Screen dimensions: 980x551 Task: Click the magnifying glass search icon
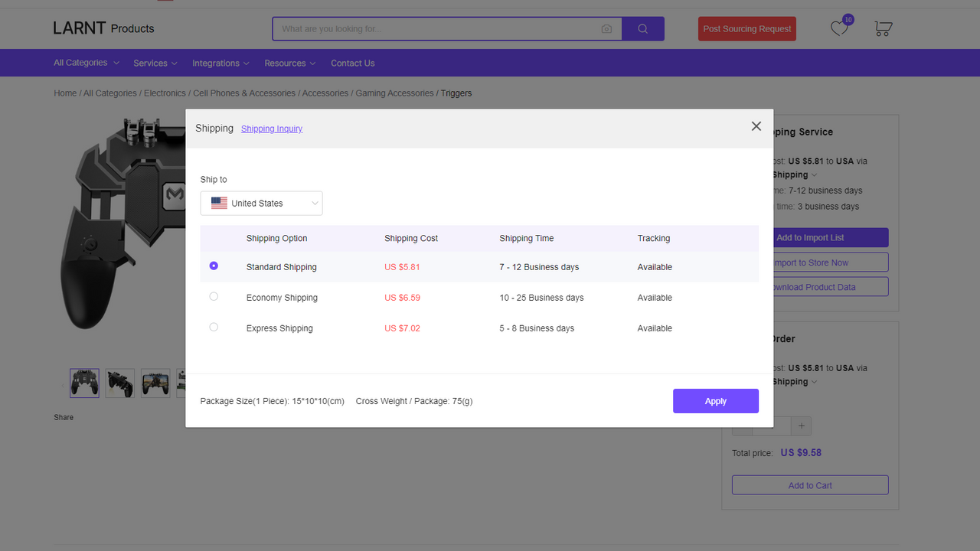642,28
